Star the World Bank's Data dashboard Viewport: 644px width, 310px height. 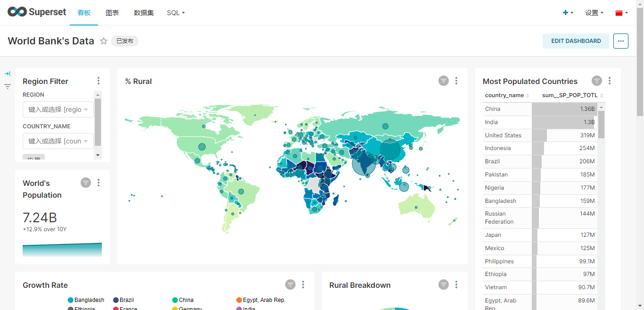[104, 41]
